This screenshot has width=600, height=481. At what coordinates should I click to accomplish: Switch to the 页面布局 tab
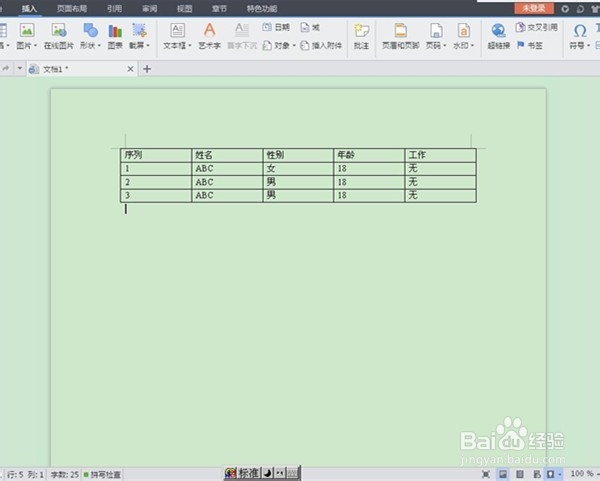tap(72, 8)
